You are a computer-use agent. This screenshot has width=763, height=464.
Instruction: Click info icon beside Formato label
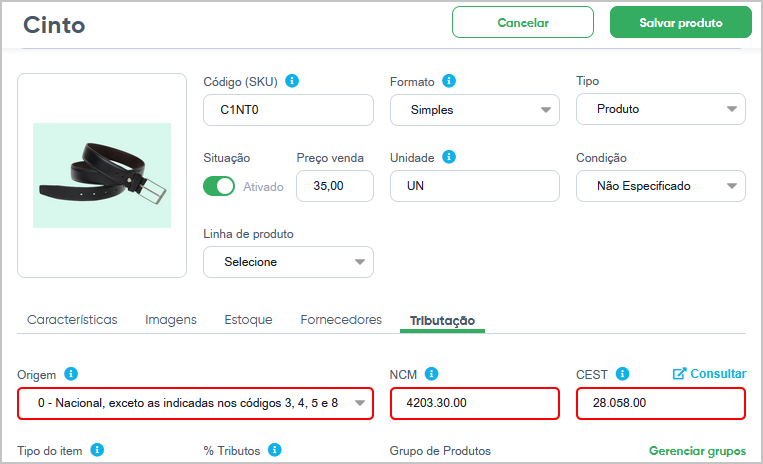pyautogui.click(x=449, y=81)
